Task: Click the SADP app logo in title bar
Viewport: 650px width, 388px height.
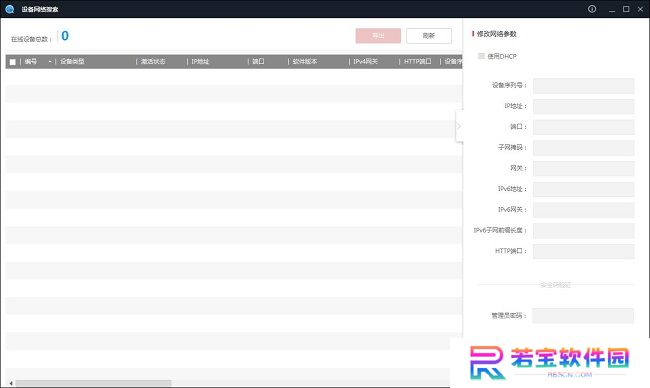Action: [x=9, y=9]
